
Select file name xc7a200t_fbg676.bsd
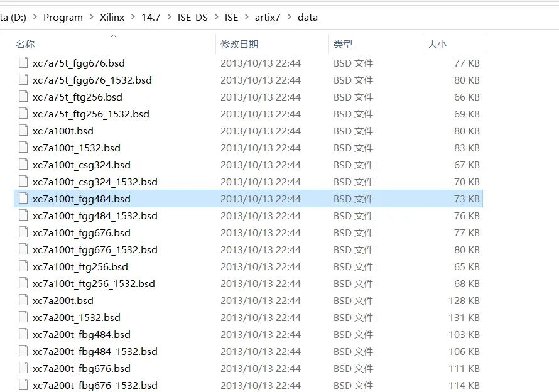(x=81, y=368)
